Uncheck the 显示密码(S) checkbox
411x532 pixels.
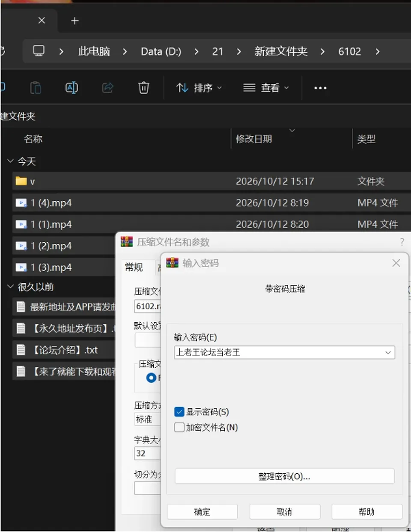point(179,412)
